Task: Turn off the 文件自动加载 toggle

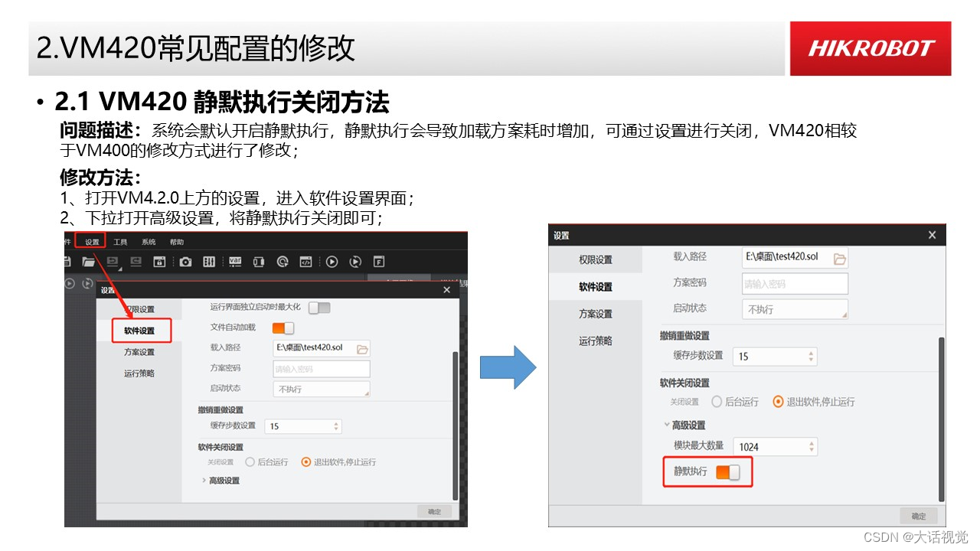Action: (282, 327)
